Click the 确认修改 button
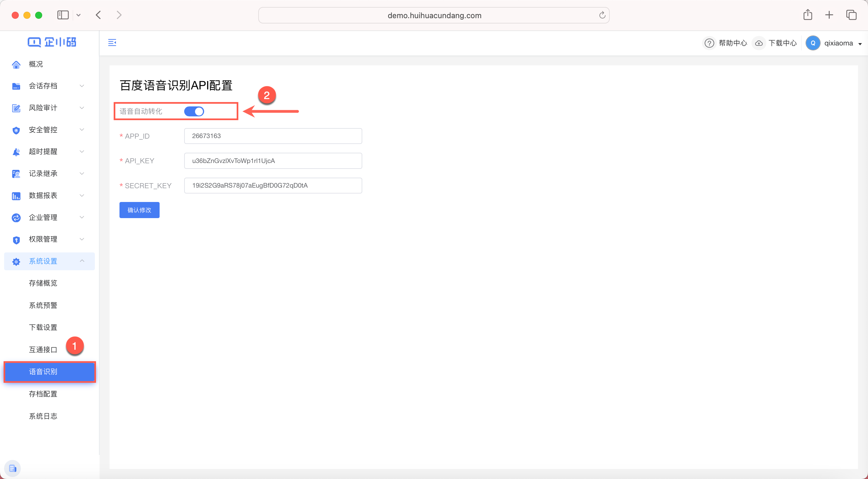868x479 pixels. [x=139, y=210]
